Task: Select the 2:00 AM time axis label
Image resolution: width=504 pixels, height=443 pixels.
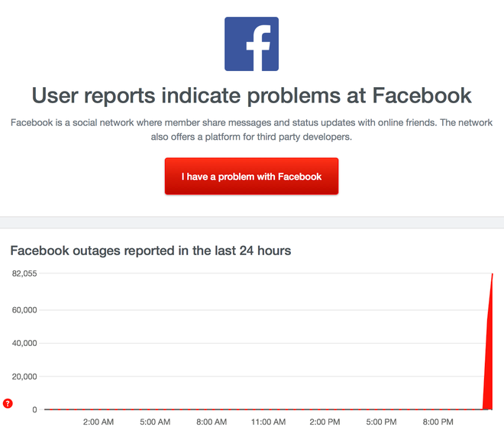Action: [x=98, y=422]
